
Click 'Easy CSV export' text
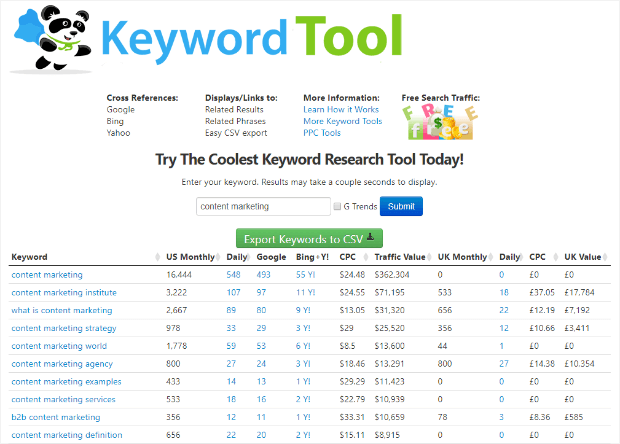point(236,133)
